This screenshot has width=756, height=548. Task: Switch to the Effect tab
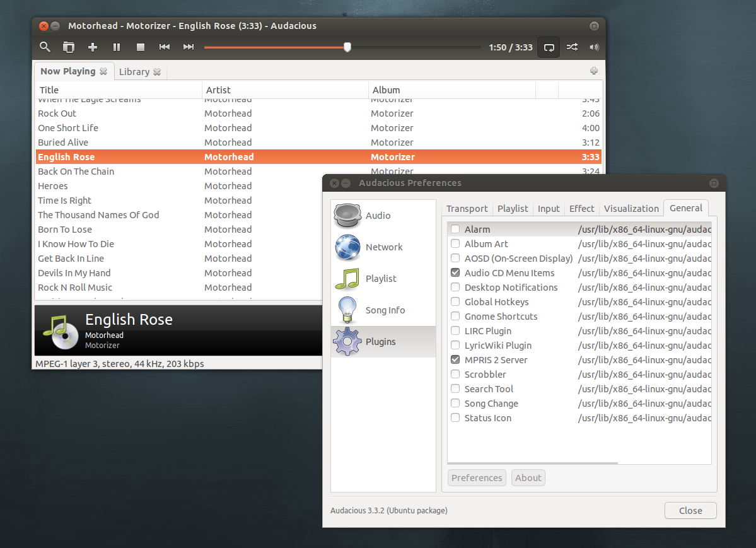[x=581, y=208]
